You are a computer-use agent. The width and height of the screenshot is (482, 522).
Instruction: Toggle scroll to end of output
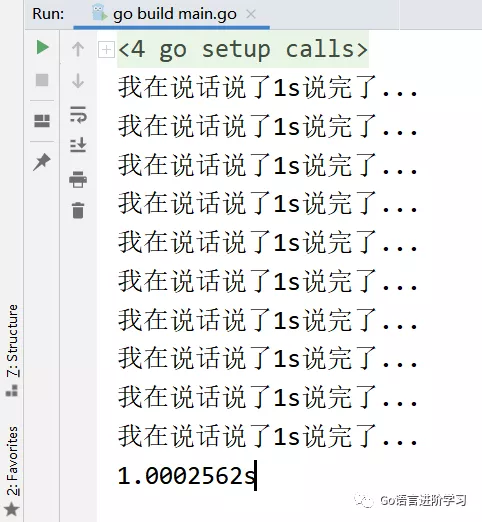tap(78, 145)
